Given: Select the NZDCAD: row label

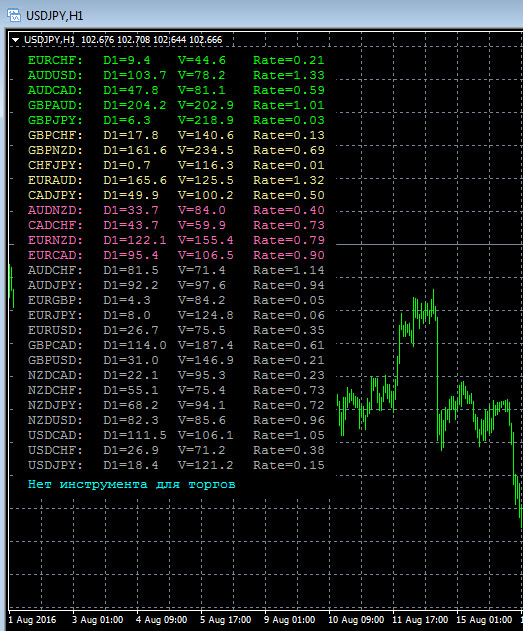Looking at the screenshot, I should coord(55,375).
